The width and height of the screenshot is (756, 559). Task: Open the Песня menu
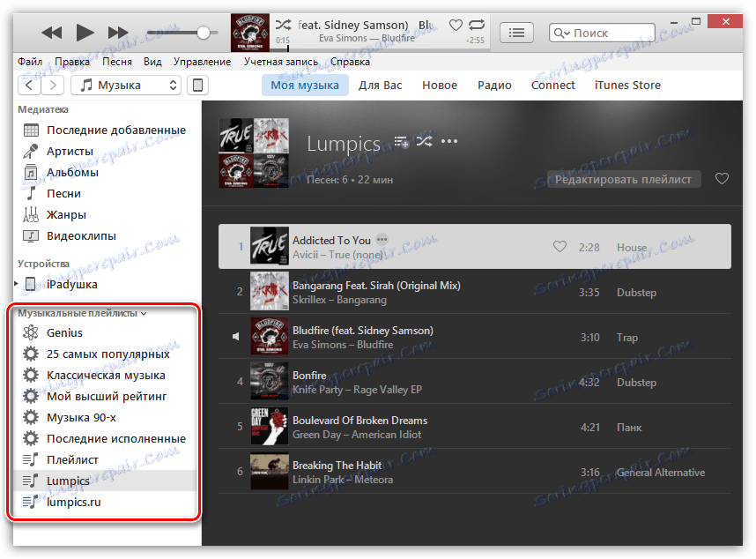tap(116, 62)
